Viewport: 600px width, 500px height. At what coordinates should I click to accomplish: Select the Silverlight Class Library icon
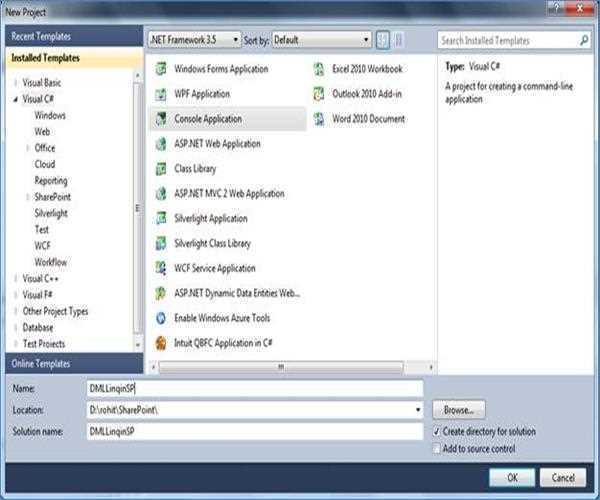pos(161,243)
